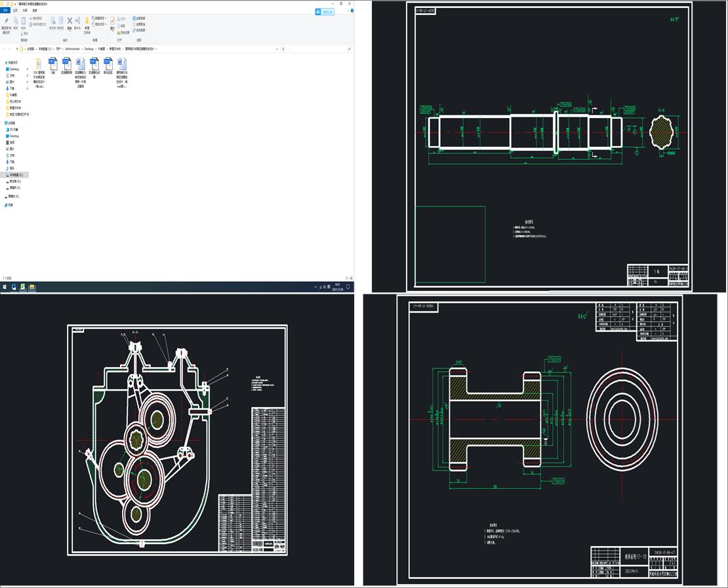Expand the address bar history dropdown
The height and width of the screenshot is (588, 728).
click(277, 49)
